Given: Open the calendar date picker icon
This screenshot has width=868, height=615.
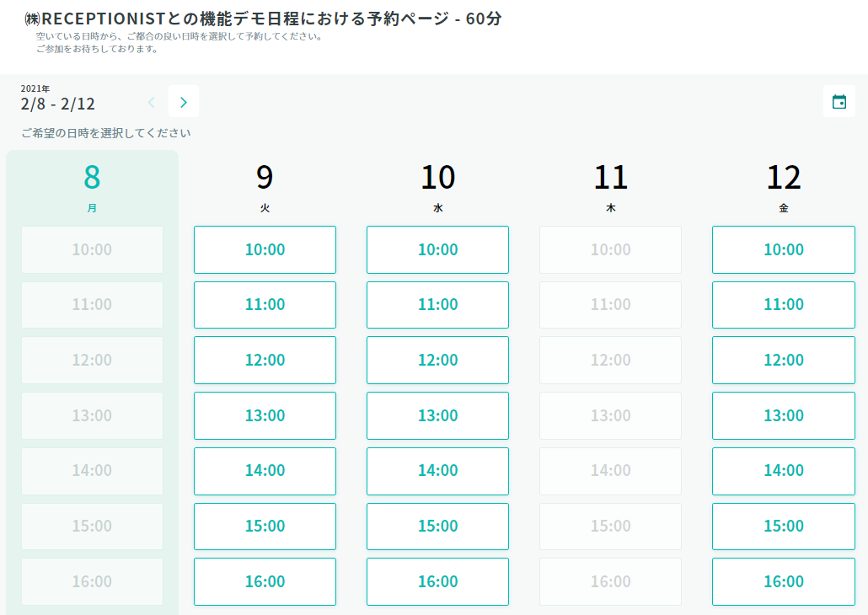Looking at the screenshot, I should [839, 102].
